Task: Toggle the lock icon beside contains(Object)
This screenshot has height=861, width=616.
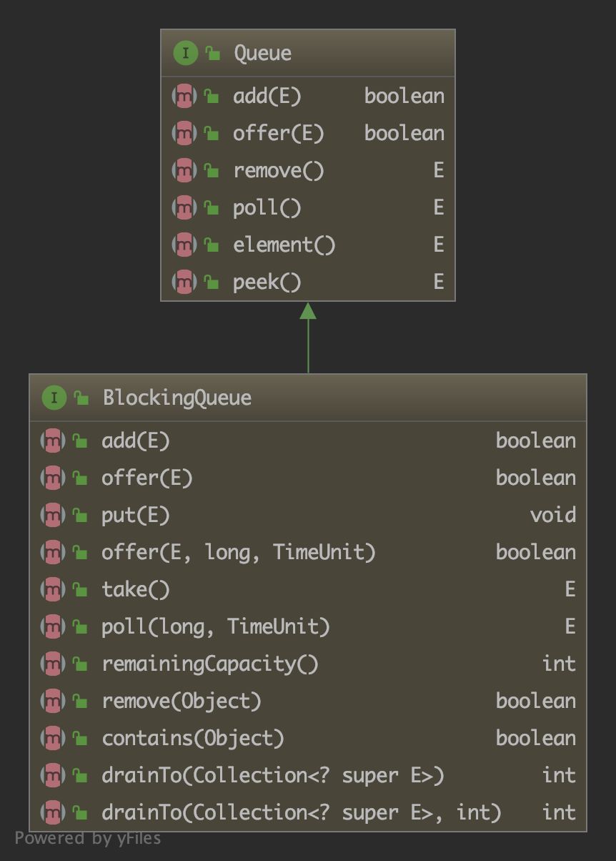Action: pyautogui.click(x=79, y=738)
